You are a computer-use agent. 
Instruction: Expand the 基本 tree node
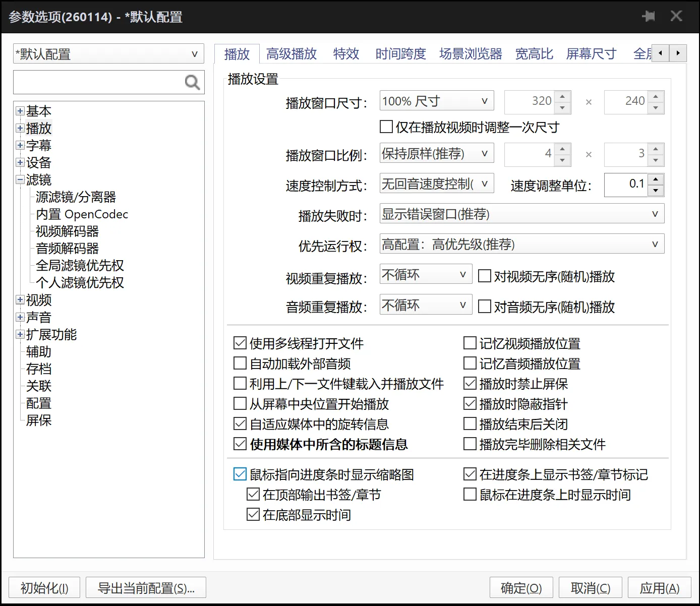coord(20,111)
